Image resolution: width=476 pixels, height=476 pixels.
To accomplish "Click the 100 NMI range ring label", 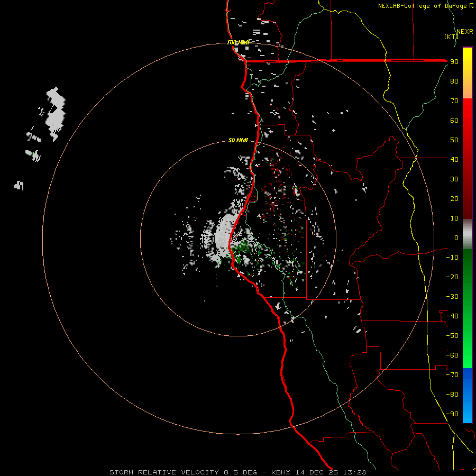I will pos(238,42).
